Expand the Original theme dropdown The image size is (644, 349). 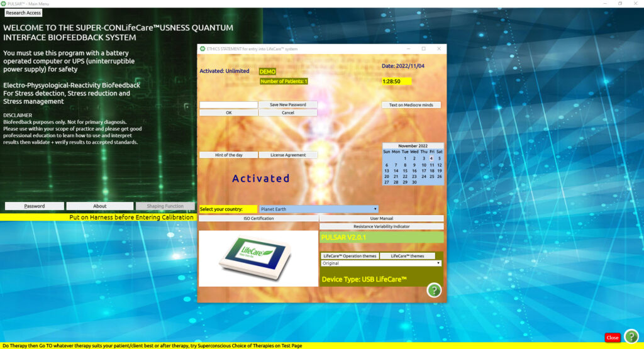381,263
